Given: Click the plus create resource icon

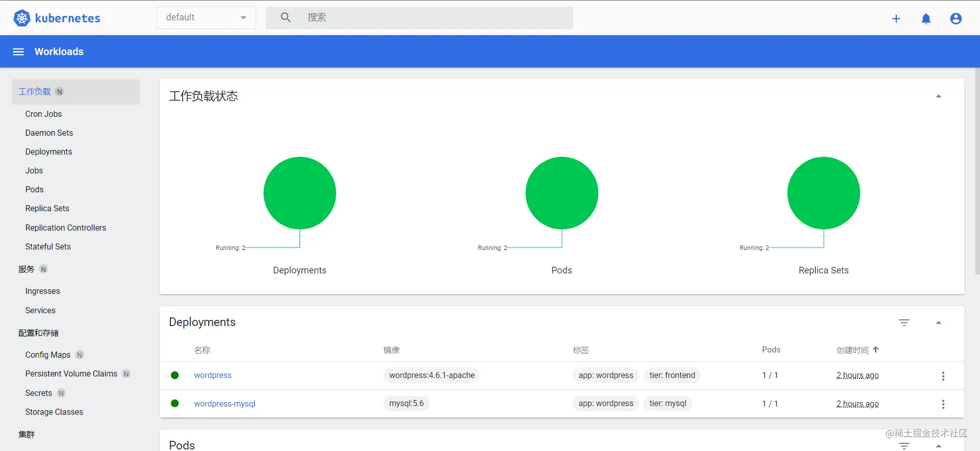Looking at the screenshot, I should (x=896, y=19).
